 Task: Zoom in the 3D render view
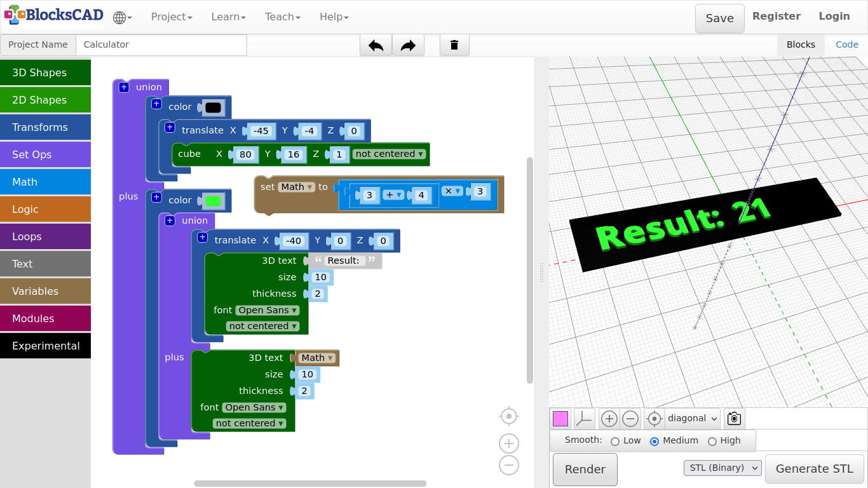609,419
